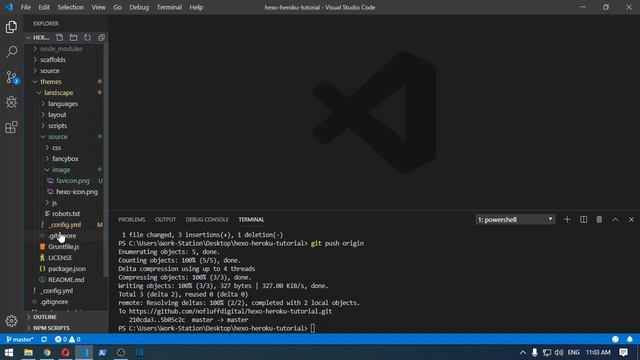
Task: Select the Terminal tab
Action: click(x=251, y=220)
